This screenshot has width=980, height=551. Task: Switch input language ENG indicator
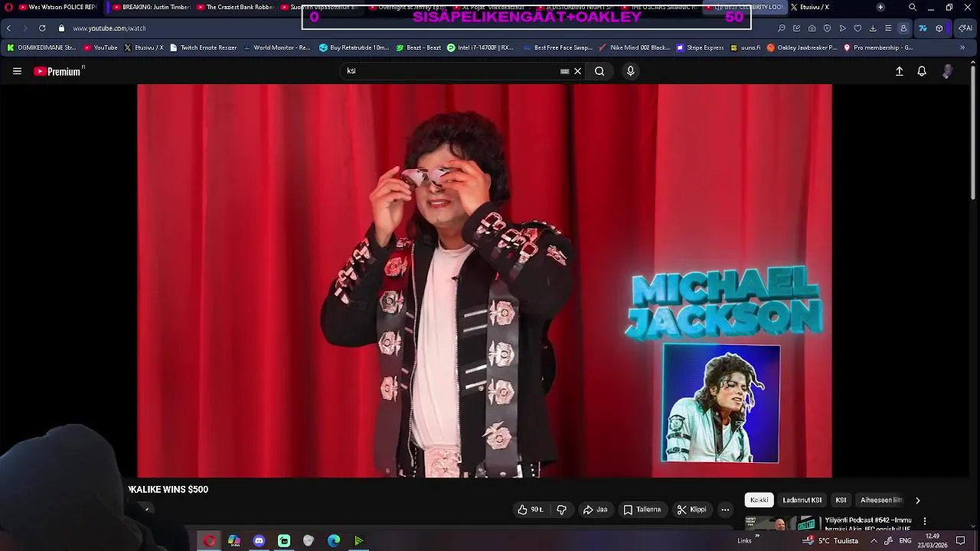point(905,540)
